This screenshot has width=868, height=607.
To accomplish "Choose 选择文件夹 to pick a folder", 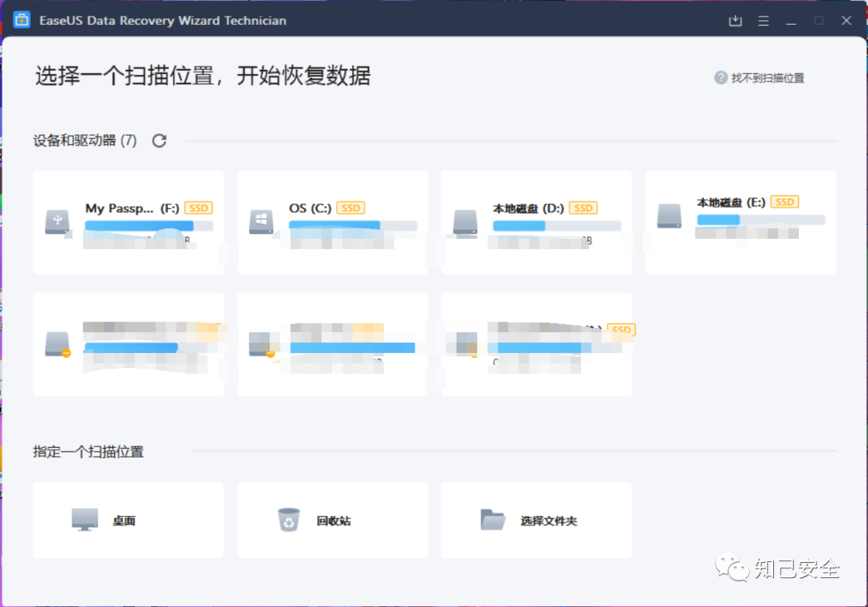I will (x=549, y=521).
